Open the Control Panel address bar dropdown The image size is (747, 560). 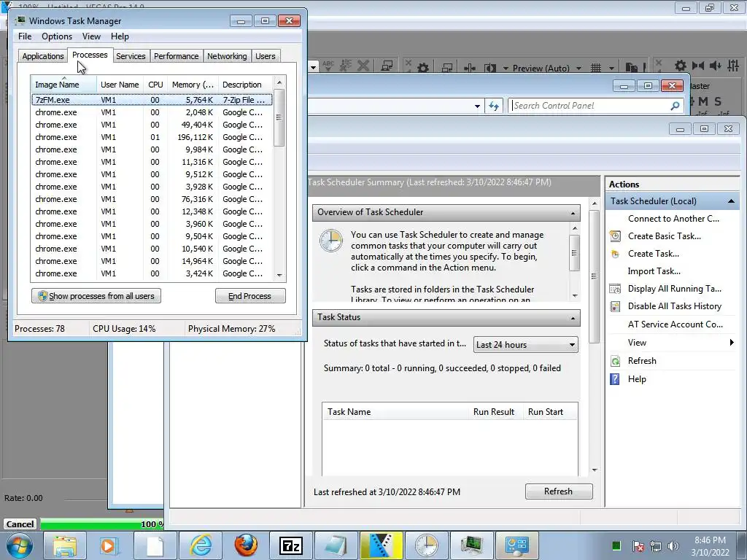(x=477, y=106)
